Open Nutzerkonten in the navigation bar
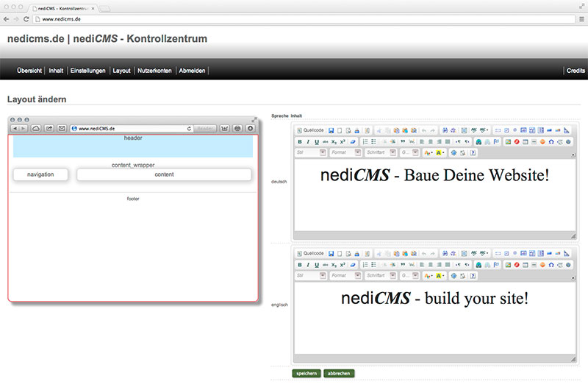This screenshot has height=390, width=588. point(154,71)
